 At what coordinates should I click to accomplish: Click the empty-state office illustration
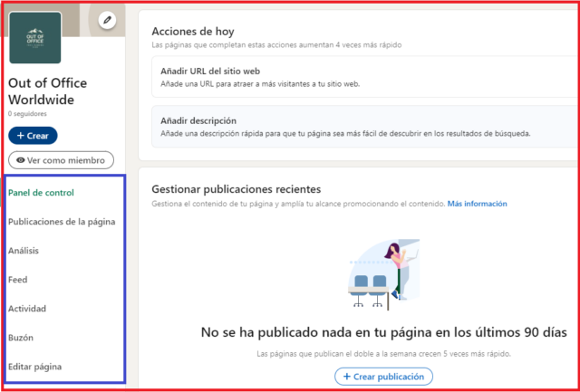pos(384,273)
